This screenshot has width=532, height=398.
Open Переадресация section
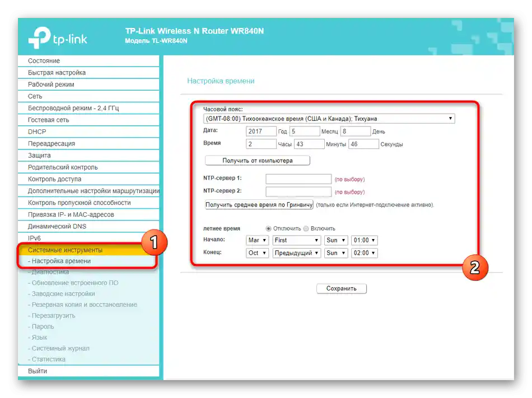click(x=88, y=144)
